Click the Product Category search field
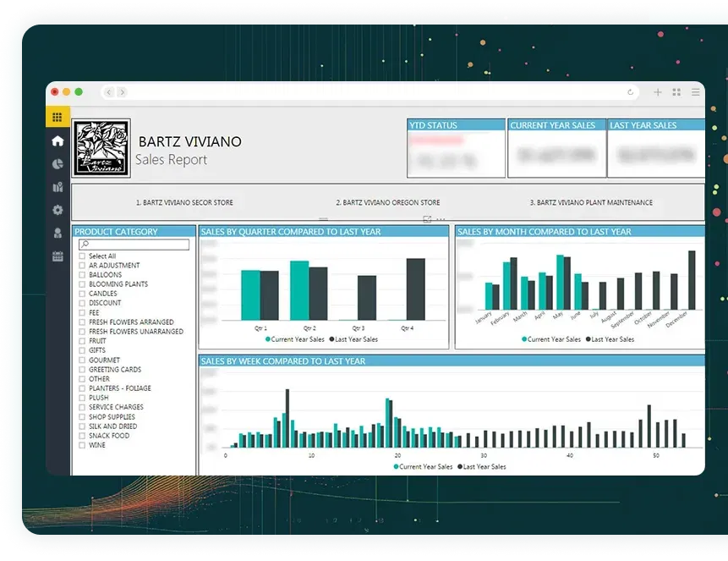This screenshot has width=728, height=561. coord(134,245)
